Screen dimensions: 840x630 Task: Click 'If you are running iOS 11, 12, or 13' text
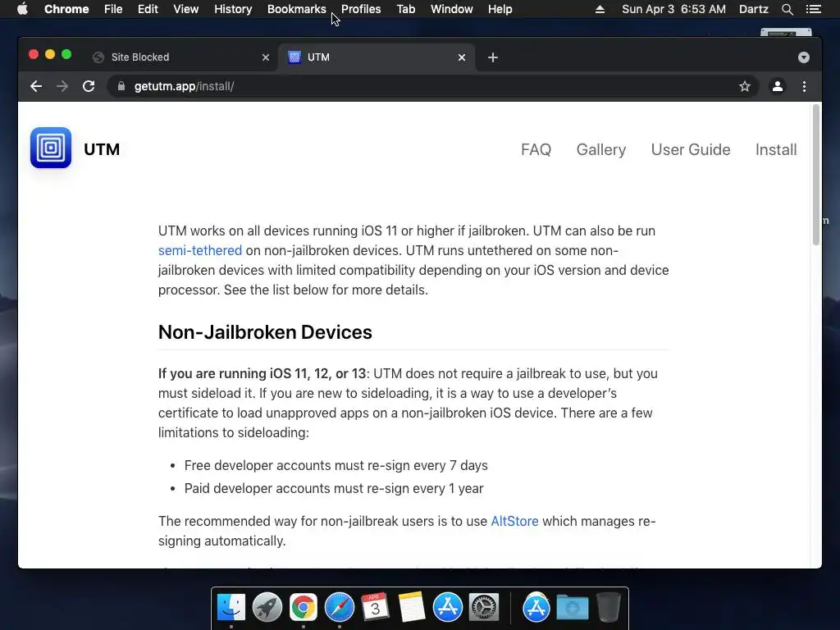tap(262, 373)
